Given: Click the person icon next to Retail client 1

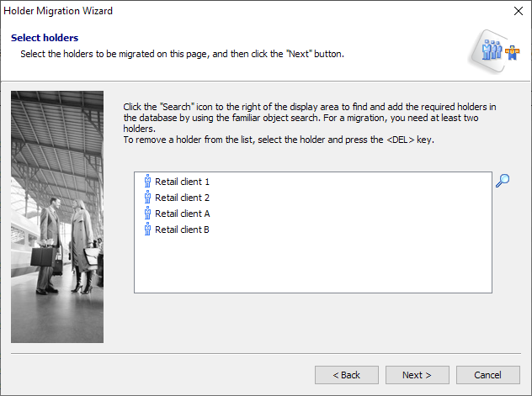Looking at the screenshot, I should click(147, 182).
